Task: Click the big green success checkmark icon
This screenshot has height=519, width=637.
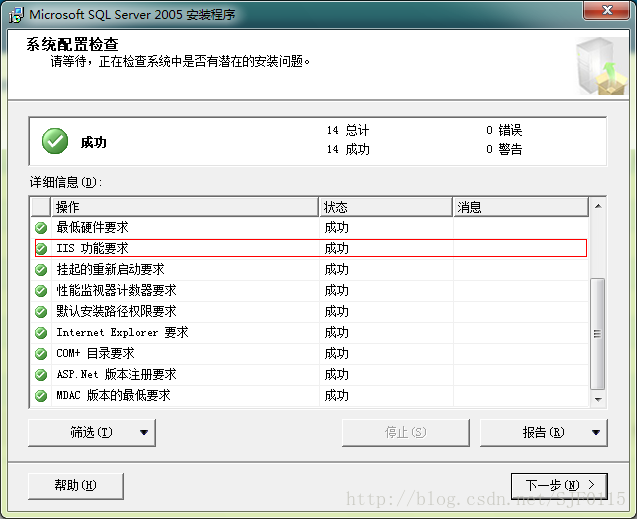Action: (x=55, y=141)
